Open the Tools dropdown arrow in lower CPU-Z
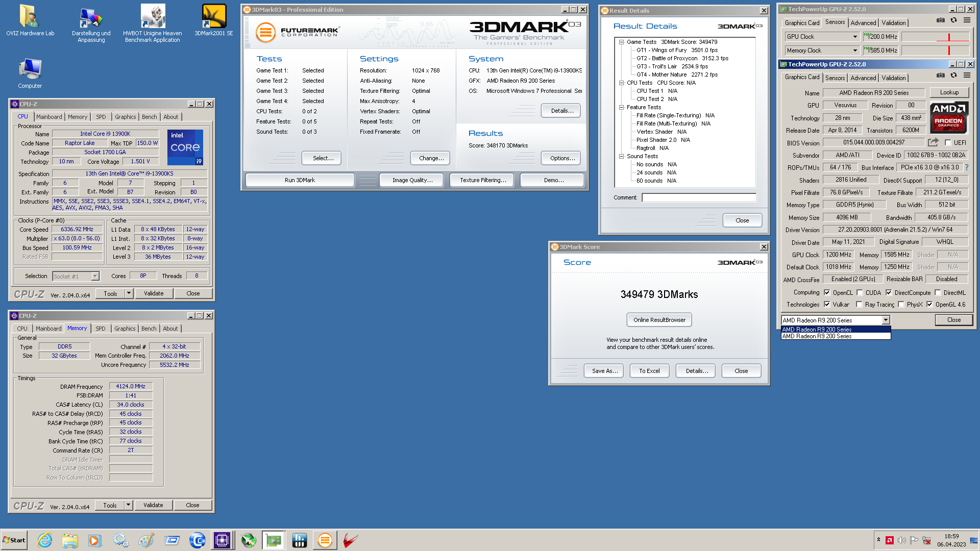 point(128,505)
